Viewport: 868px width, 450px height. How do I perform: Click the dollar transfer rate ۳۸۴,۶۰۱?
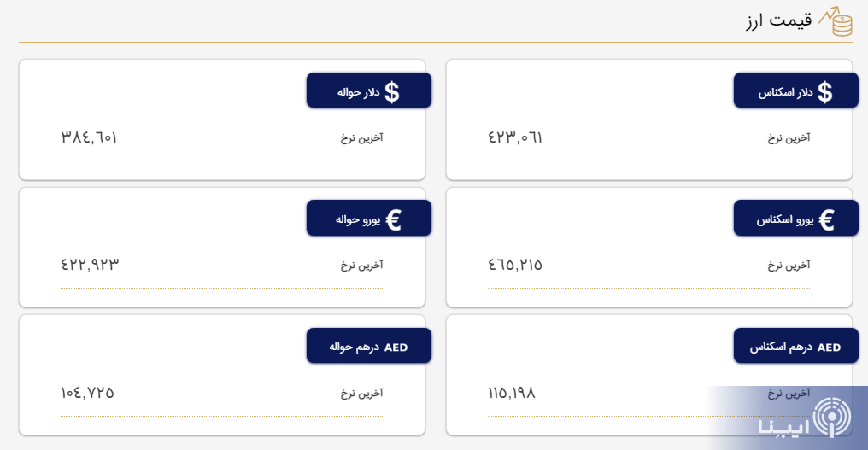pyautogui.click(x=89, y=137)
